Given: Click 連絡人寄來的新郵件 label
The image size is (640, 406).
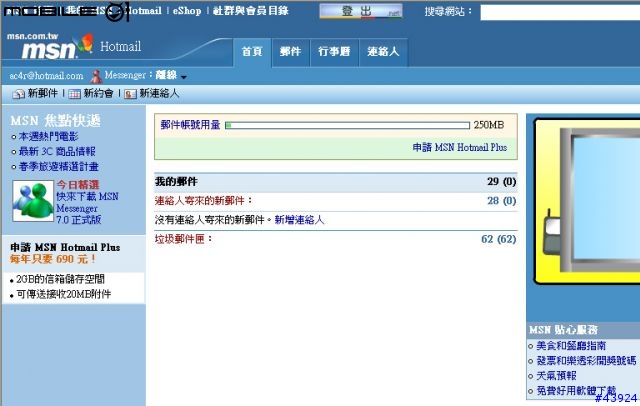Looking at the screenshot, I should (203, 201).
